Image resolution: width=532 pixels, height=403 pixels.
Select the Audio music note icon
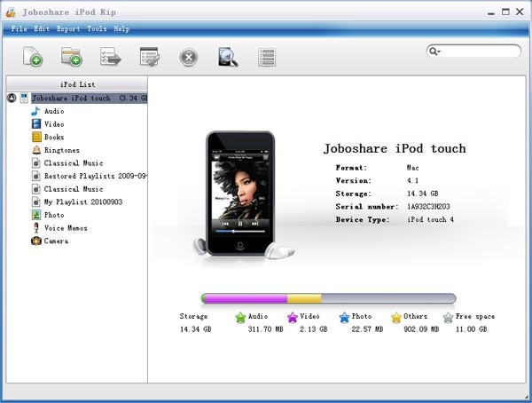click(x=35, y=111)
